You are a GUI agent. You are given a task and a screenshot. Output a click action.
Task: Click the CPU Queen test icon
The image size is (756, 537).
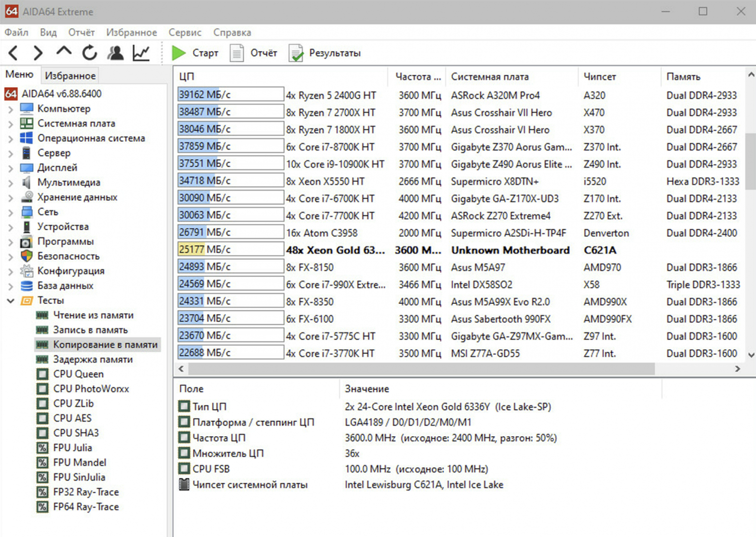coord(43,374)
